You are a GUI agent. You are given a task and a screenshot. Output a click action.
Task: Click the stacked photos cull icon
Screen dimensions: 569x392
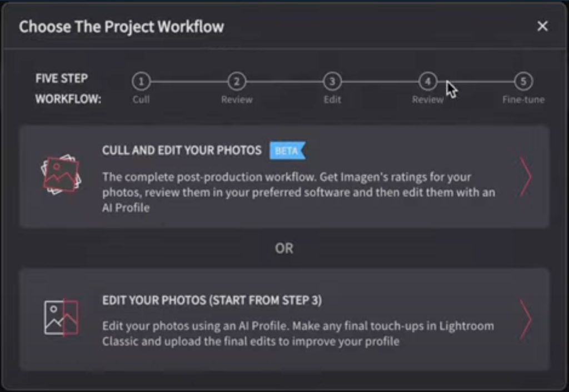pos(61,174)
